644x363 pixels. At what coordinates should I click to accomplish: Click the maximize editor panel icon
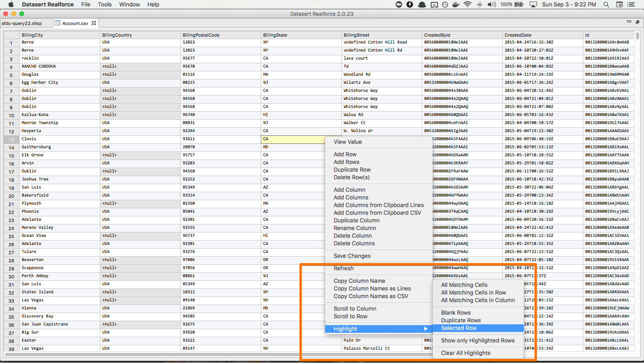(638, 22)
